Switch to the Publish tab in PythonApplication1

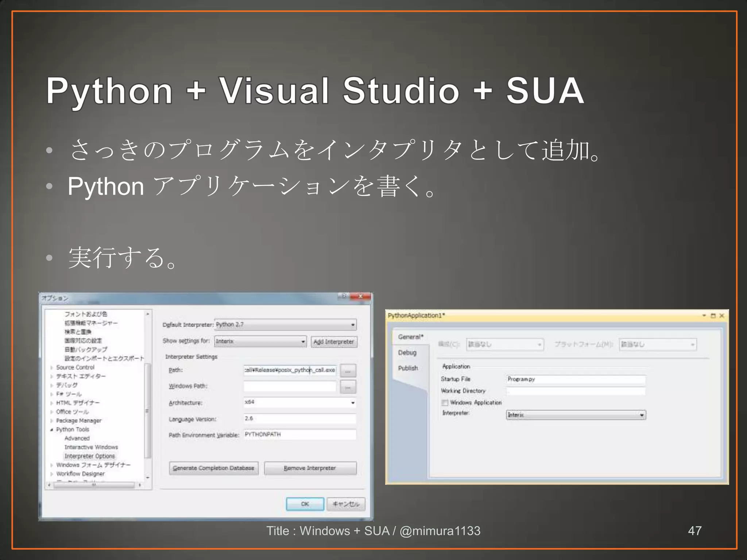pyautogui.click(x=408, y=368)
